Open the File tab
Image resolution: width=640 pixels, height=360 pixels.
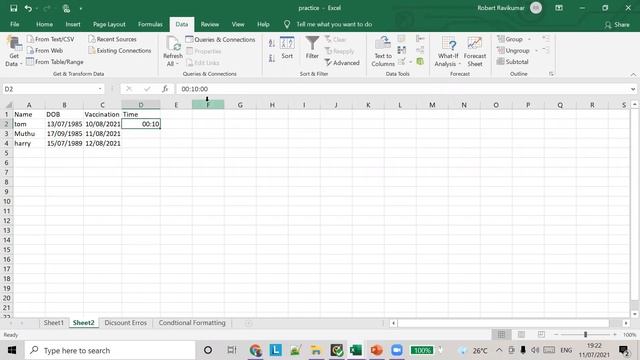[x=15, y=24]
